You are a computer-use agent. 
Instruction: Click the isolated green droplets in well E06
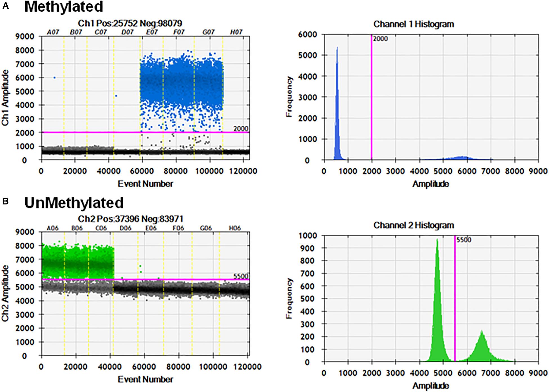[x=140, y=269]
